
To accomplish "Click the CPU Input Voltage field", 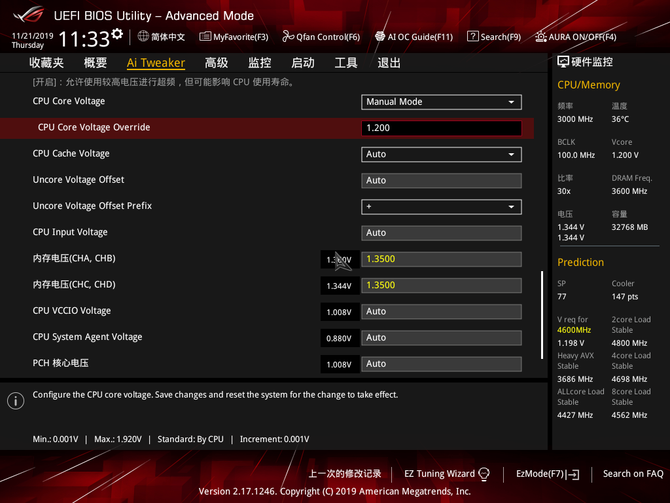I will 441,233.
